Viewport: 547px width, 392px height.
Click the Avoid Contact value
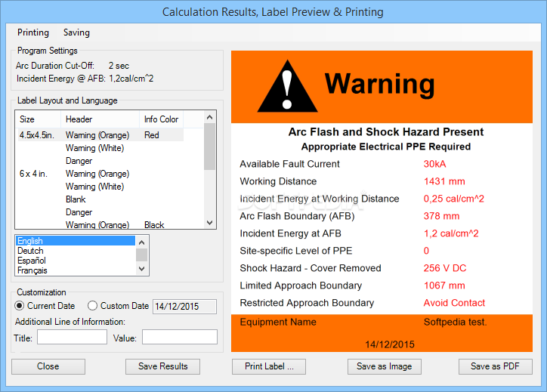pos(454,303)
